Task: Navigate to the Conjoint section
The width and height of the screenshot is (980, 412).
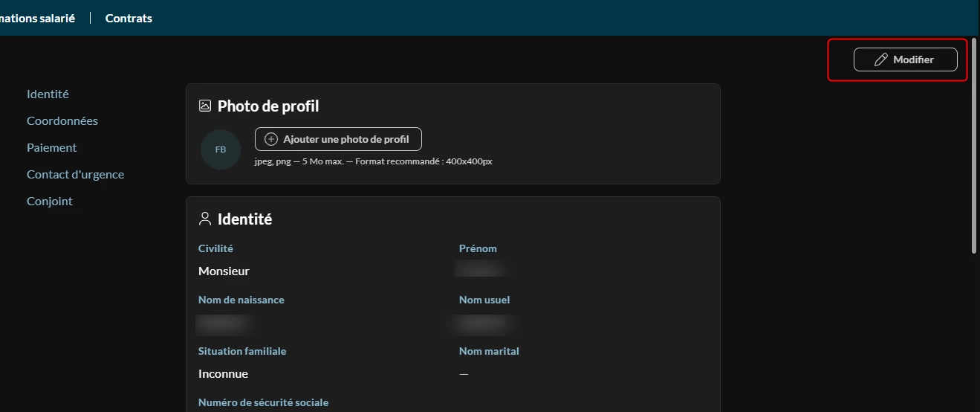Action: pos(50,202)
